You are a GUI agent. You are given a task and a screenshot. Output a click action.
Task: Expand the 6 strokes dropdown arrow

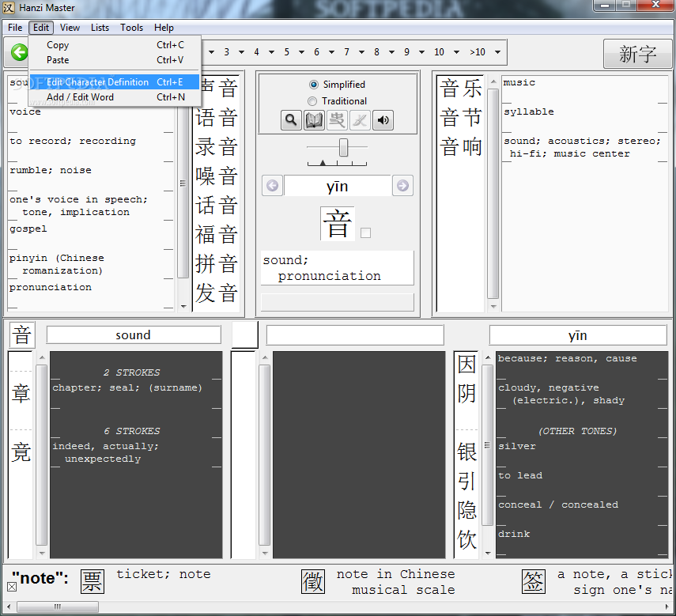[x=331, y=52]
